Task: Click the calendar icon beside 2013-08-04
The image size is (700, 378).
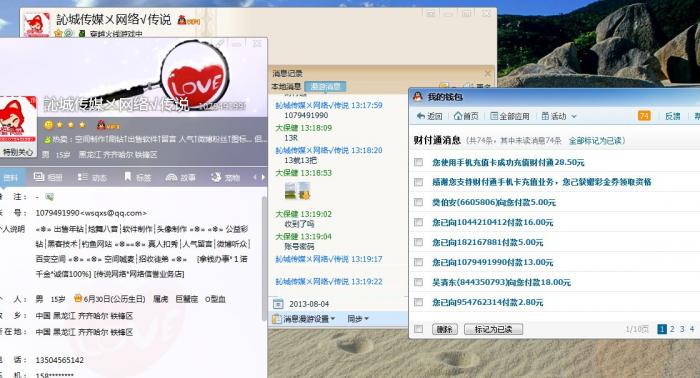Action: click(278, 304)
